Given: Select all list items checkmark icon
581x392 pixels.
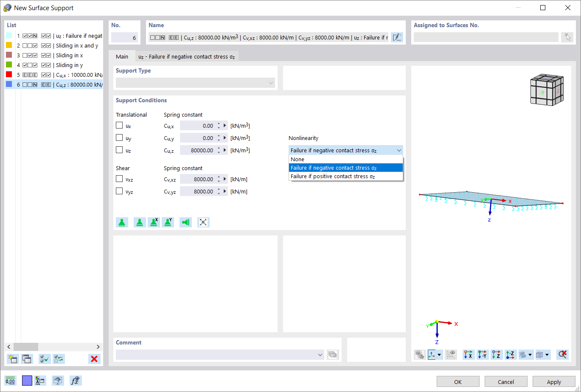Looking at the screenshot, I should (45, 359).
